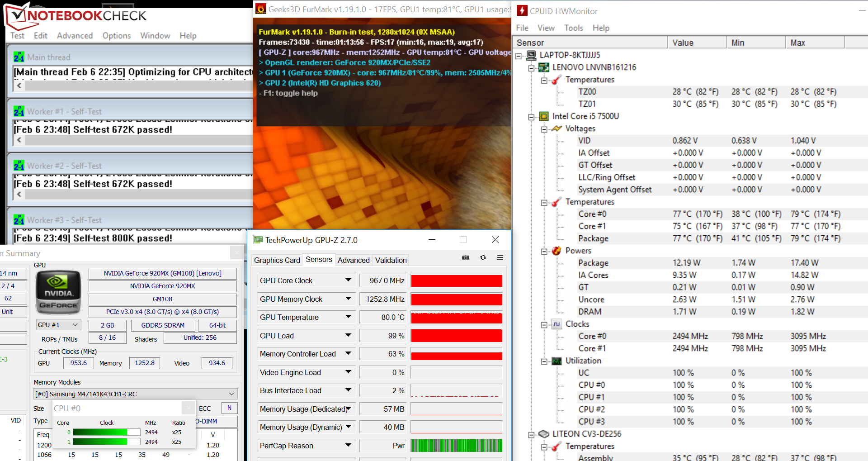
Task: Click the GPU-Z screenshot camera icon
Action: [466, 257]
